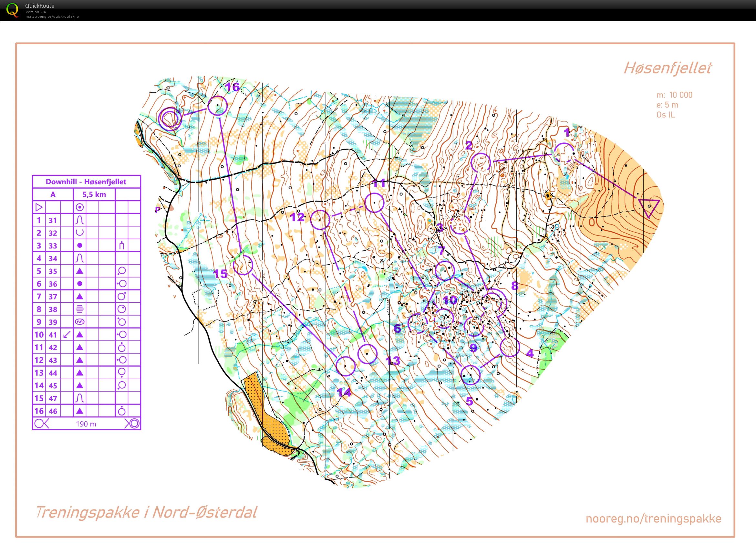The height and width of the screenshot is (556, 756).
Task: Click control circle 12 on the map
Action: coord(320,220)
